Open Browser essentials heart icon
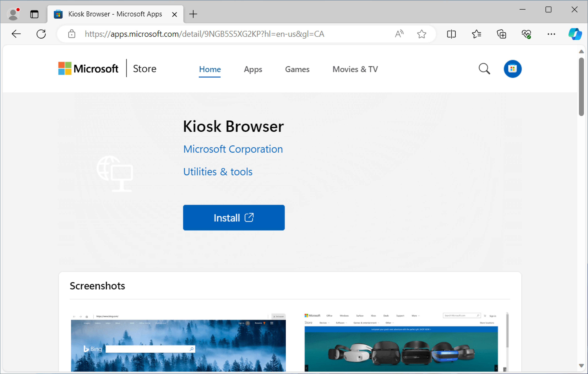Viewport: 588px width, 374px height. tap(526, 34)
